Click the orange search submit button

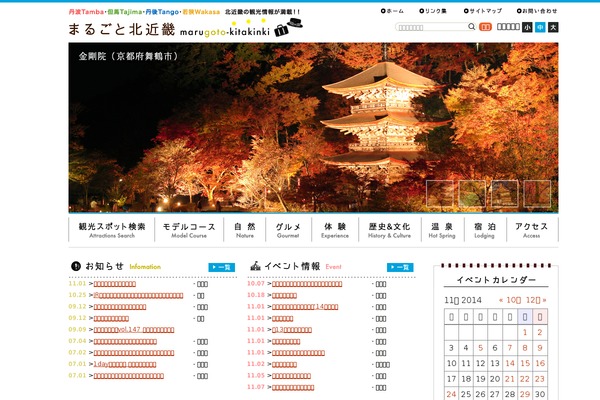coord(485,27)
